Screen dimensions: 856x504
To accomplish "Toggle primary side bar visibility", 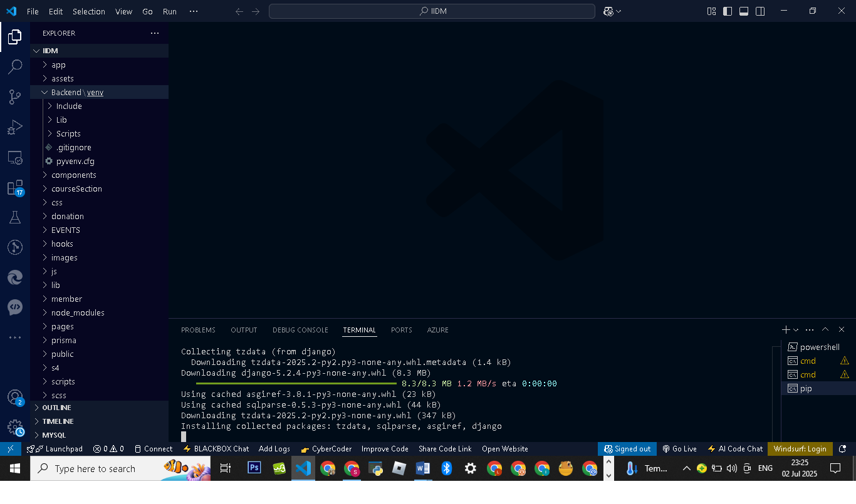I will [x=728, y=11].
